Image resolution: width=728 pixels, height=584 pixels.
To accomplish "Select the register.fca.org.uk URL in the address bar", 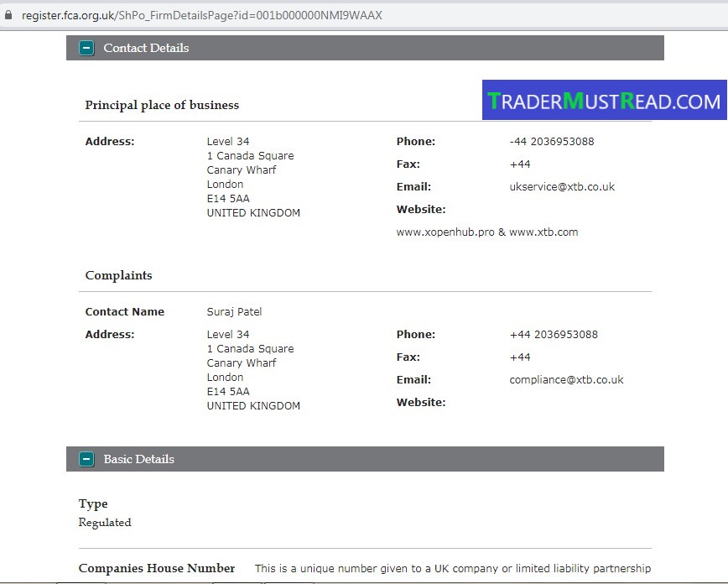I will pos(202,15).
